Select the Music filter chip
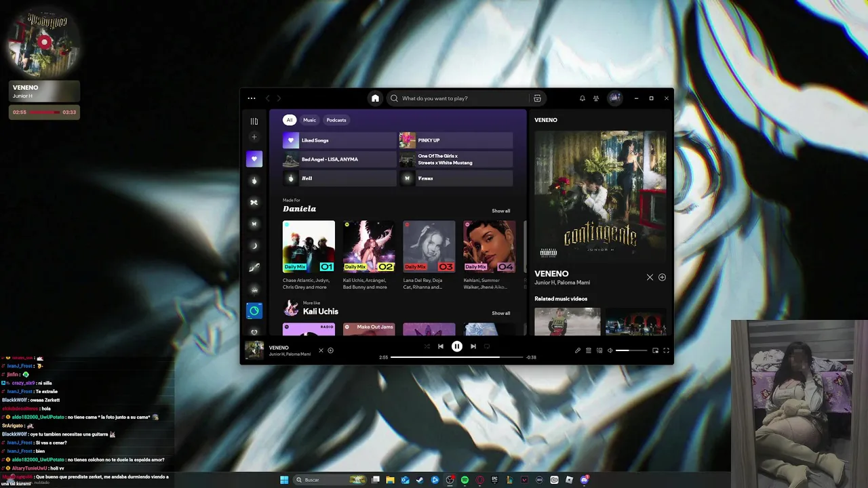868x488 pixels. pos(309,120)
